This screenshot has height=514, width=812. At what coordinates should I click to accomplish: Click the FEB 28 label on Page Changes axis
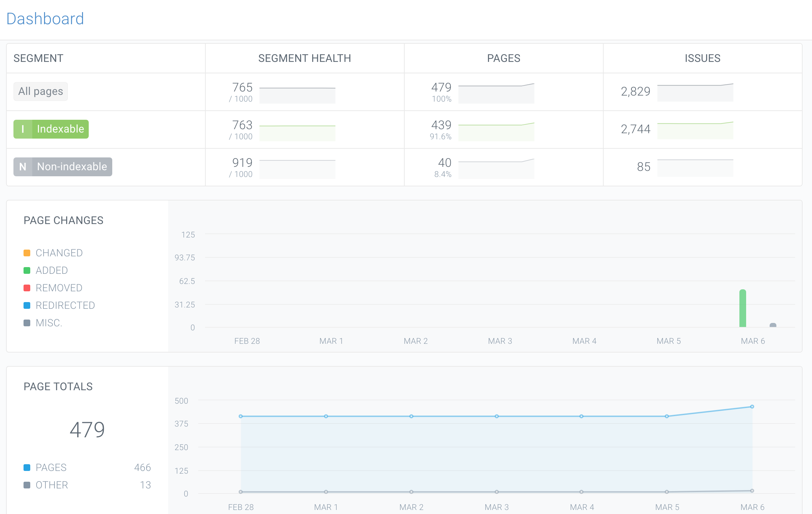(247, 341)
